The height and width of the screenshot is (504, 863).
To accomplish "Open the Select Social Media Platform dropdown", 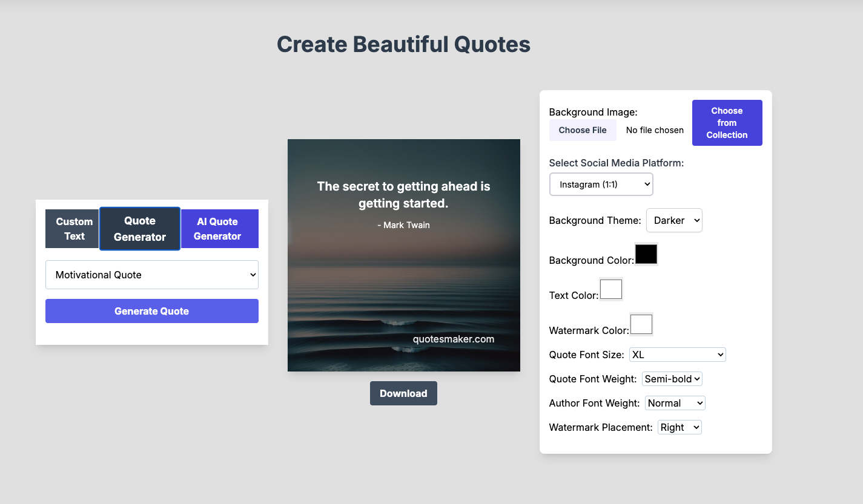I will (x=601, y=184).
